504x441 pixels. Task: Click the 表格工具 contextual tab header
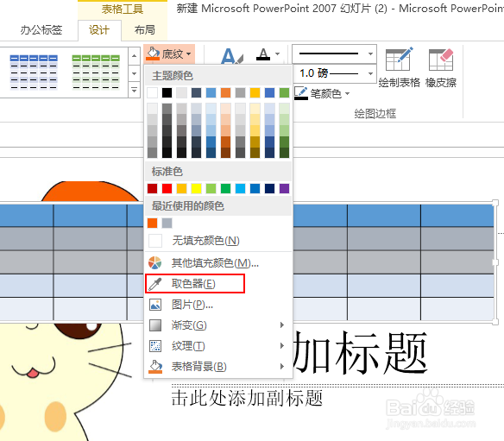click(123, 9)
